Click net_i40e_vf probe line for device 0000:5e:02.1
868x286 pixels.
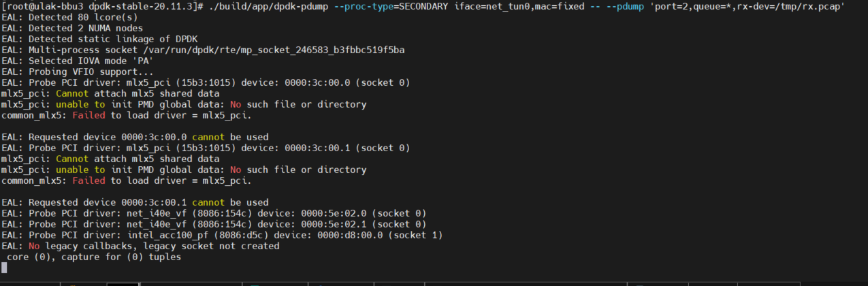(x=214, y=224)
